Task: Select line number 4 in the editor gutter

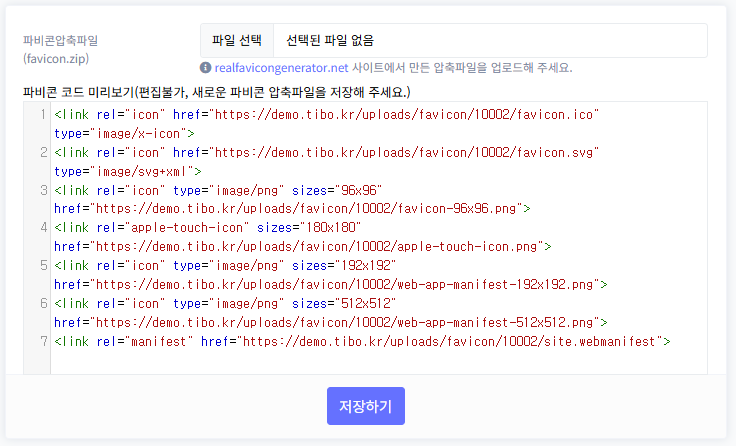Action: point(42,228)
